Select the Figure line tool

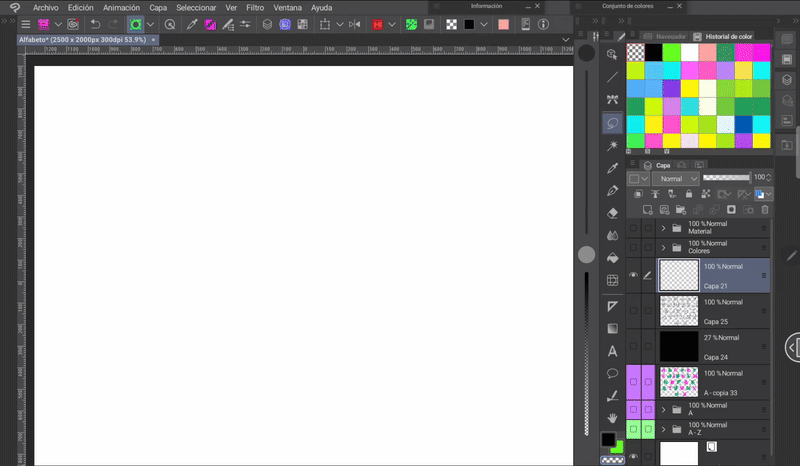pyautogui.click(x=612, y=77)
